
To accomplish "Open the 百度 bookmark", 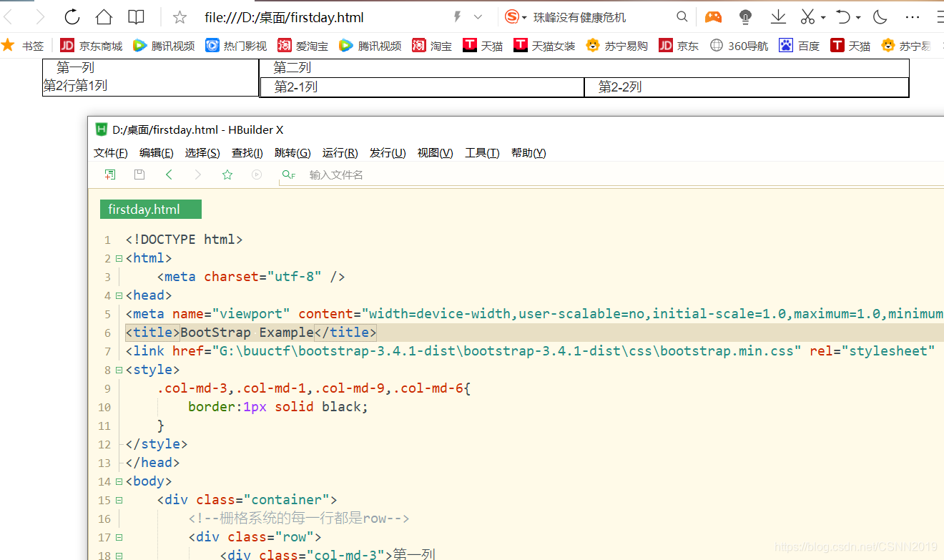I will tap(800, 46).
